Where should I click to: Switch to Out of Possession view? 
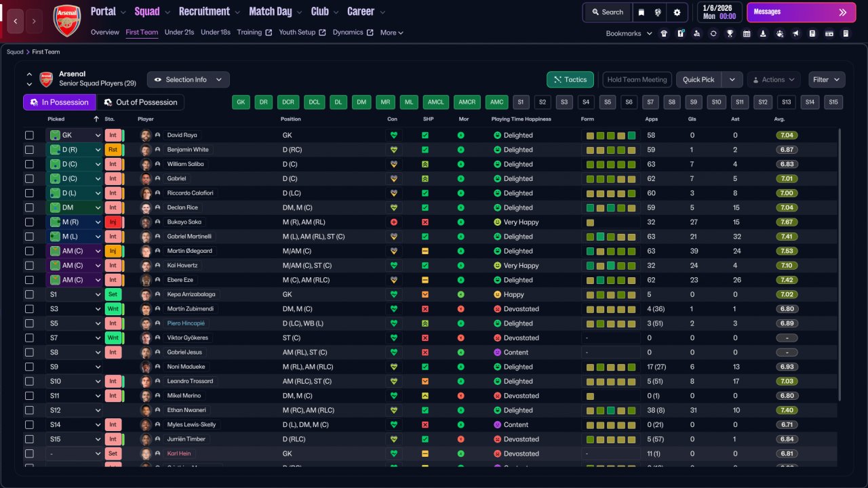pyautogui.click(x=140, y=102)
